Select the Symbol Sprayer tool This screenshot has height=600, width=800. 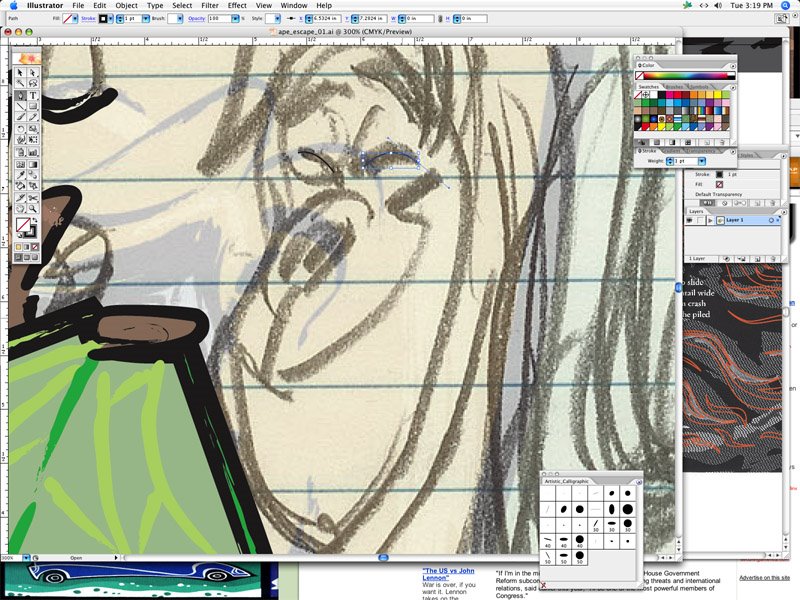tap(20, 152)
